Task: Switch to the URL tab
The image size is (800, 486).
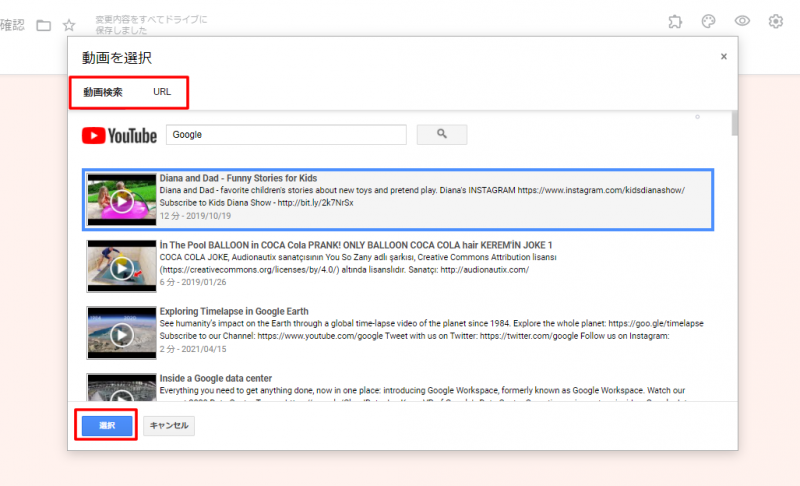Action: tap(162, 92)
